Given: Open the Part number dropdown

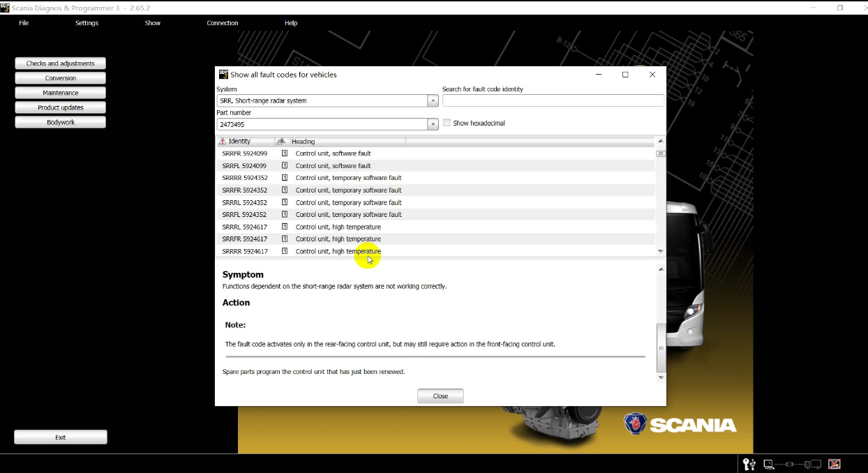Looking at the screenshot, I should click(x=433, y=124).
